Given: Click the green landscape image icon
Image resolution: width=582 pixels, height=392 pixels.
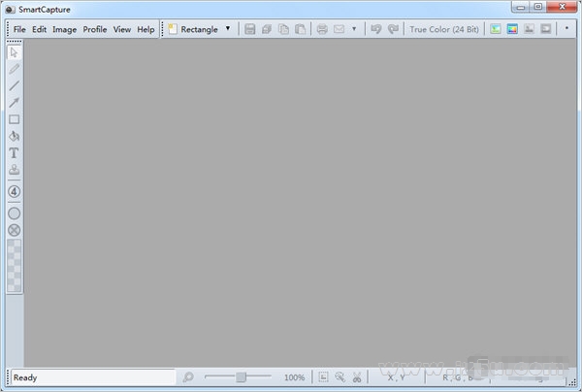Looking at the screenshot, I should click(496, 29).
